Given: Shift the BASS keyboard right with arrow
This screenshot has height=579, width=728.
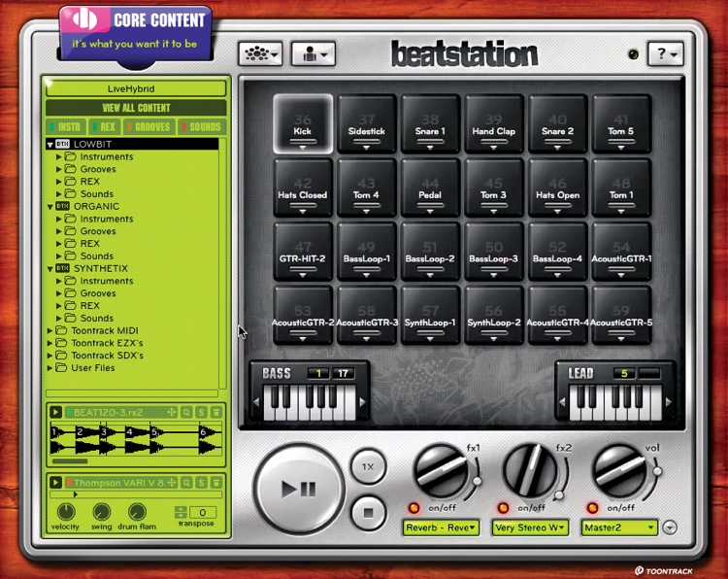Looking at the screenshot, I should click(363, 402).
